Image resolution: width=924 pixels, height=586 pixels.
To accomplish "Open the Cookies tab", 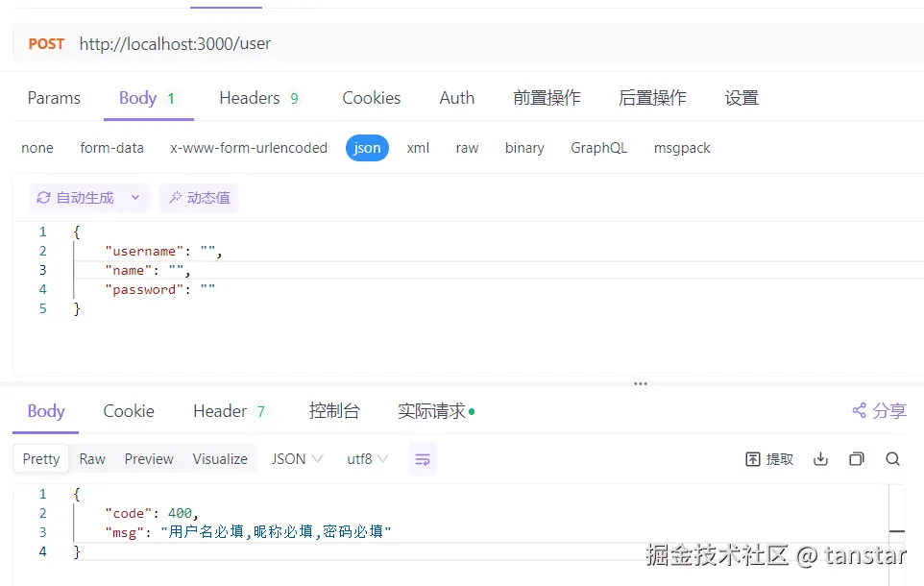I will tap(372, 98).
